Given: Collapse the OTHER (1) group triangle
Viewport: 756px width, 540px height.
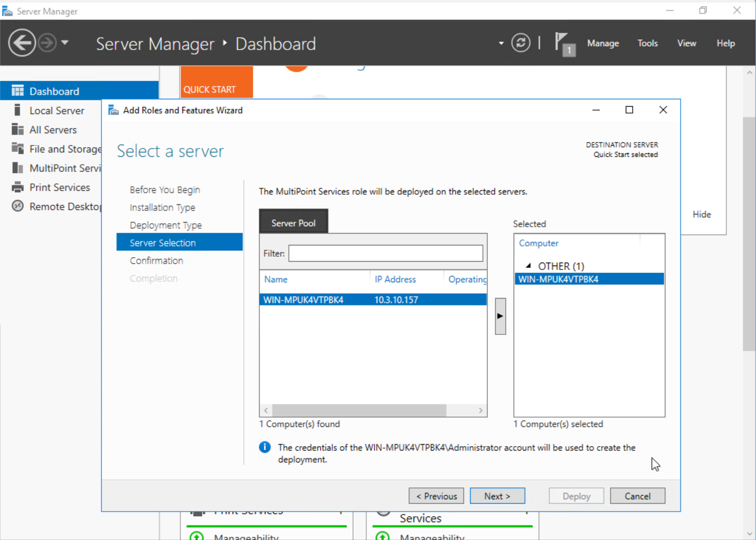Looking at the screenshot, I should click(x=528, y=266).
